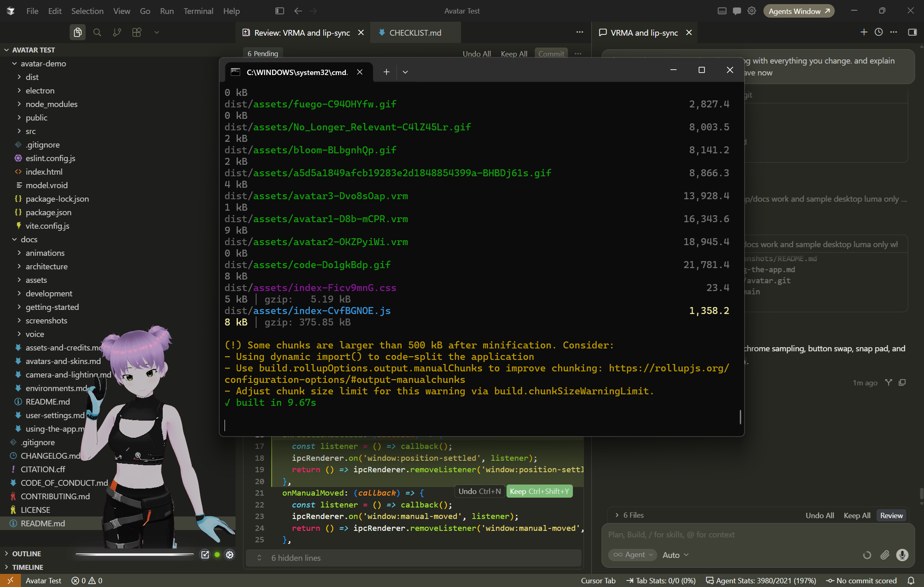Expand the src folder
The width and height of the screenshot is (924, 587).
pyautogui.click(x=31, y=131)
